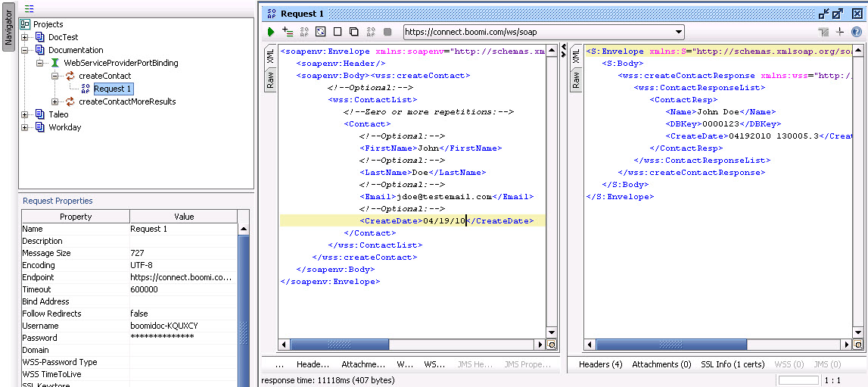Collapse the Documentation project node

[25, 50]
